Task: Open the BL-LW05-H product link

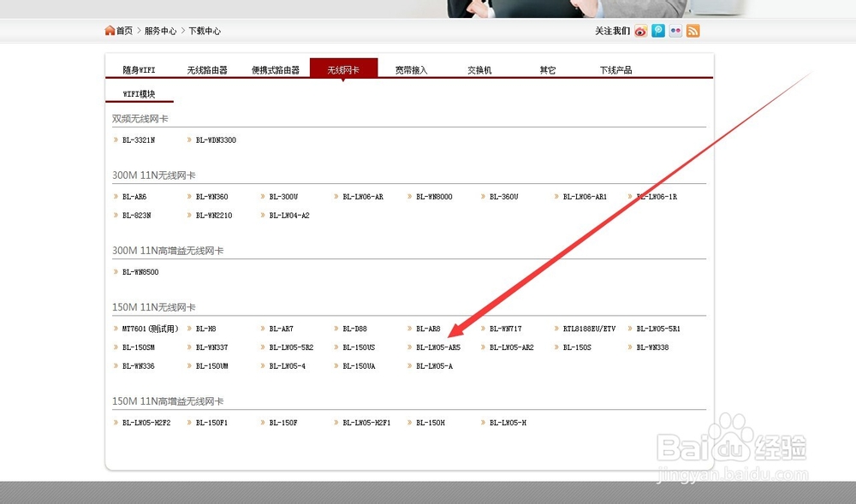Action: 508,423
